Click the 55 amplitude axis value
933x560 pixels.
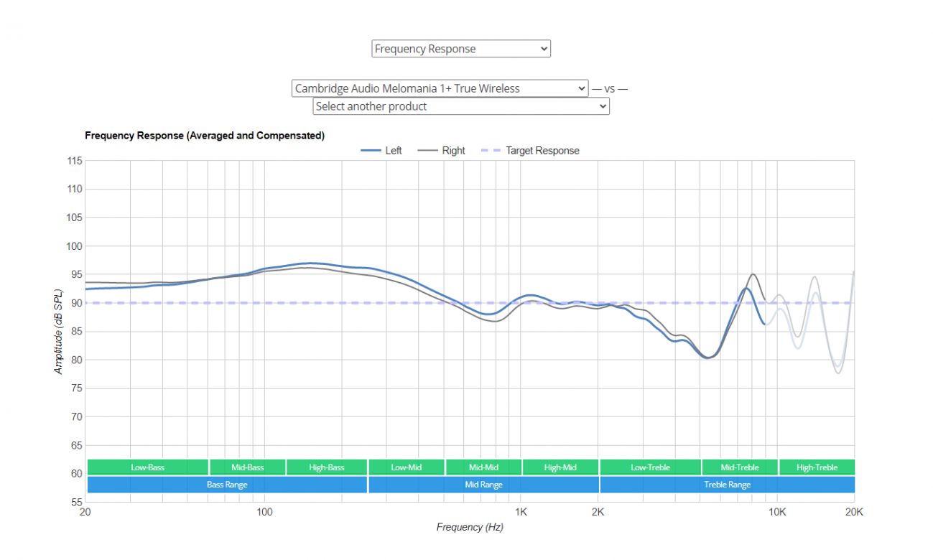[78, 502]
